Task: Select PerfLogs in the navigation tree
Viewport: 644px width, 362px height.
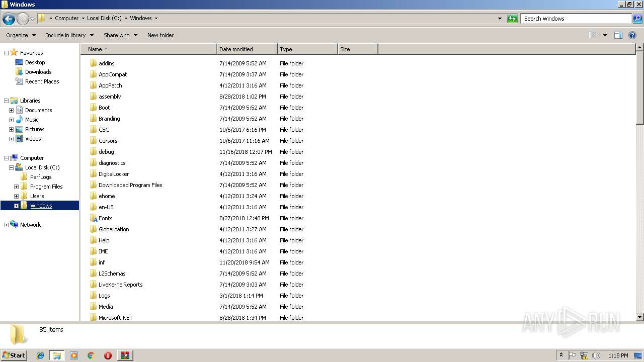Action: 40,177
